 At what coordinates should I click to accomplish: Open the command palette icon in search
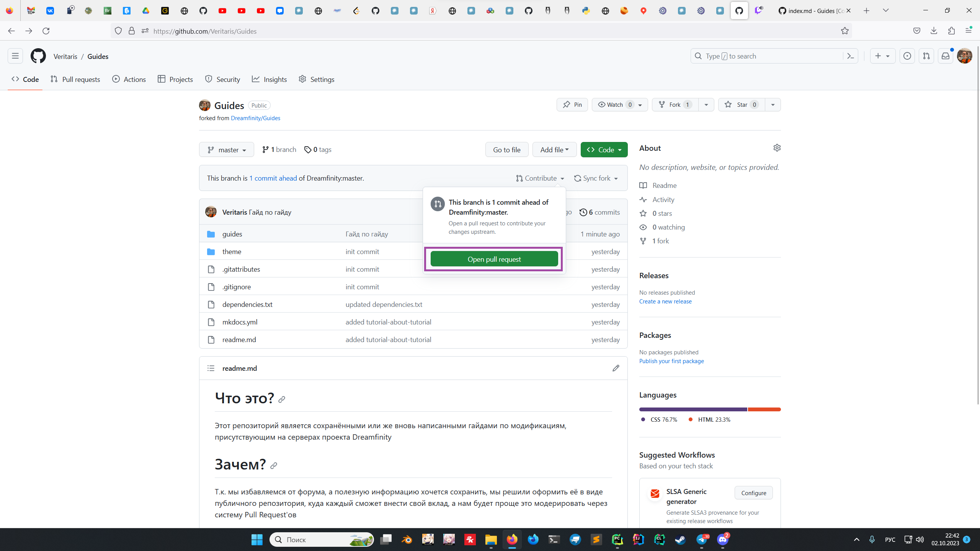point(851,56)
